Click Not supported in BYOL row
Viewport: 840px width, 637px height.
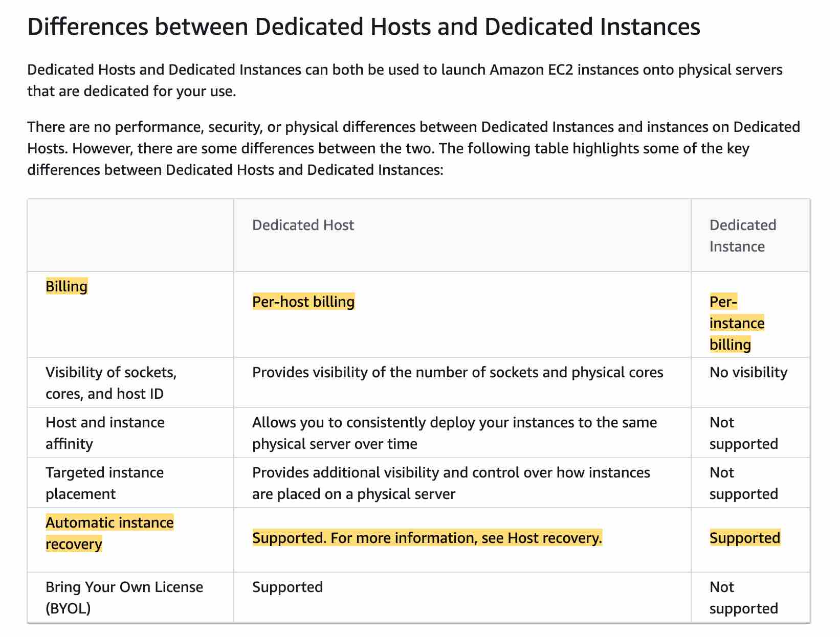click(744, 598)
